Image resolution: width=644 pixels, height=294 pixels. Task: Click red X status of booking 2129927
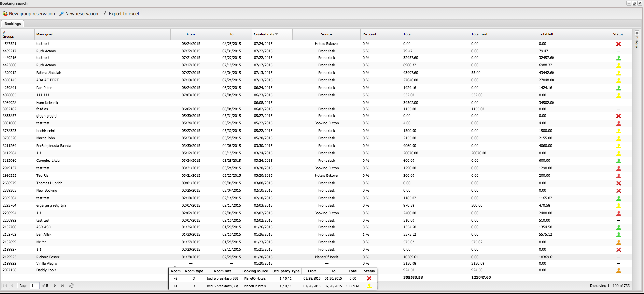(x=619, y=250)
